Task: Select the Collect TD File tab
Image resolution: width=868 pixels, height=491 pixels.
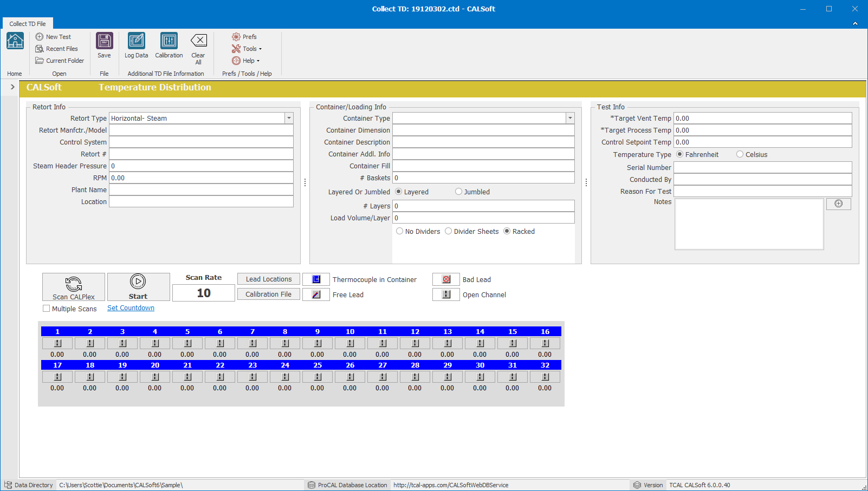Action: point(28,24)
